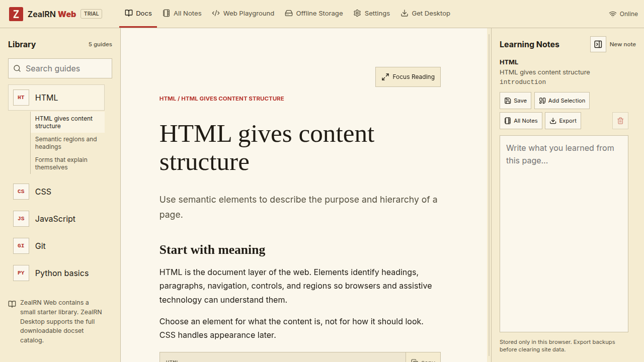The width and height of the screenshot is (644, 362).
Task: Click the 'Learning Notes' panel title
Action: [529, 44]
